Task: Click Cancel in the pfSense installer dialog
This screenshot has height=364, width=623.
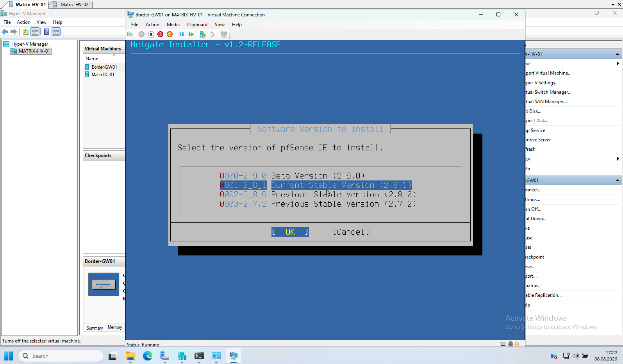Action: (351, 232)
